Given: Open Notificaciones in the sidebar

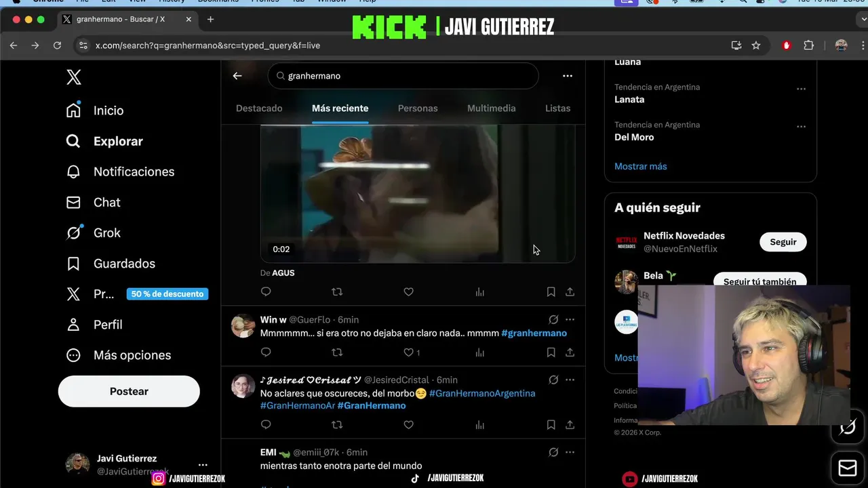Looking at the screenshot, I should coord(120,171).
